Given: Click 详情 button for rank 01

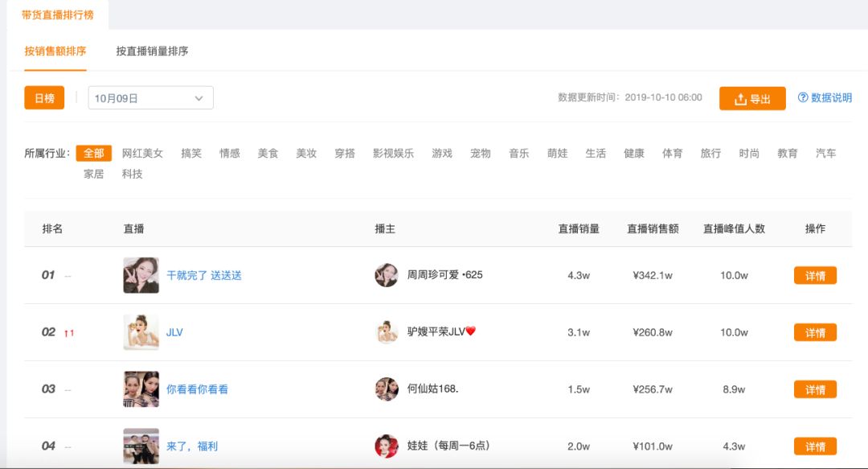Looking at the screenshot, I should pos(815,276).
